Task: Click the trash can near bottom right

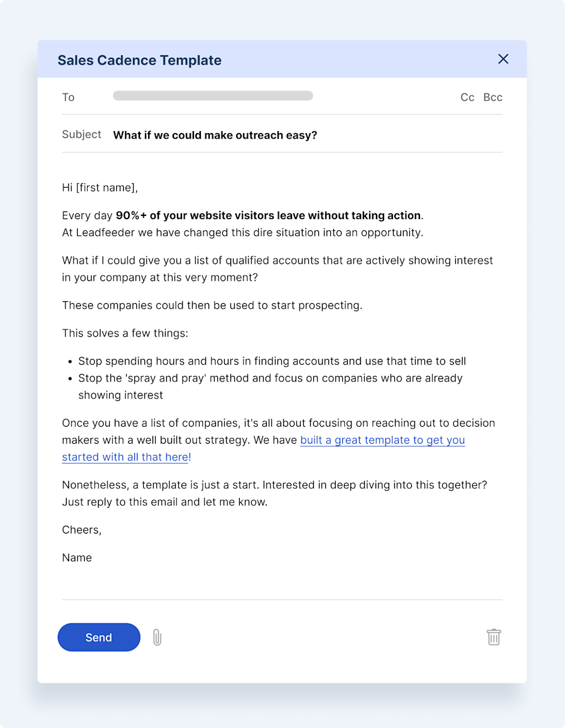Action: click(x=493, y=637)
